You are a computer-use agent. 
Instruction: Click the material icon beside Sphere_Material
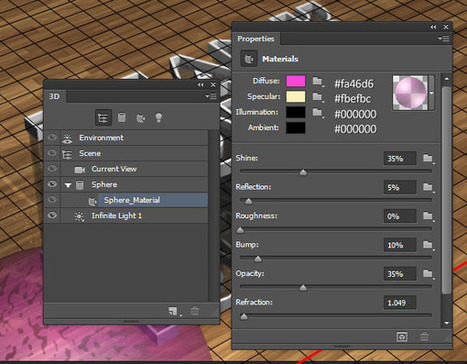[92, 201]
